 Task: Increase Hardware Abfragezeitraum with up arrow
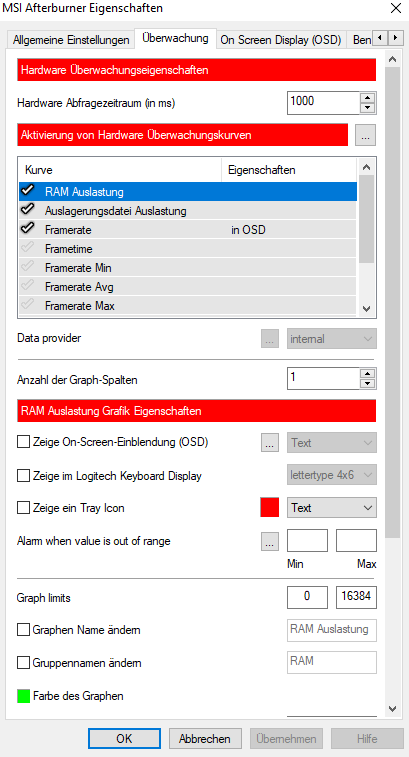pyautogui.click(x=368, y=98)
